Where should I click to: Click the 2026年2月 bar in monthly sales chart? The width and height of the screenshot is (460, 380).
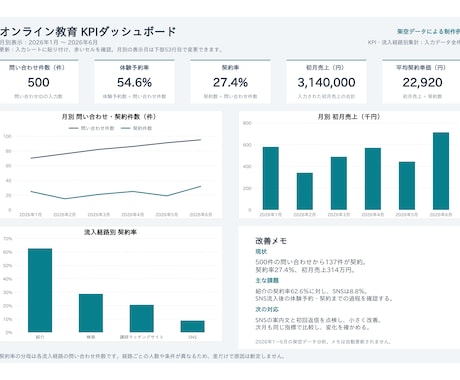tap(305, 191)
